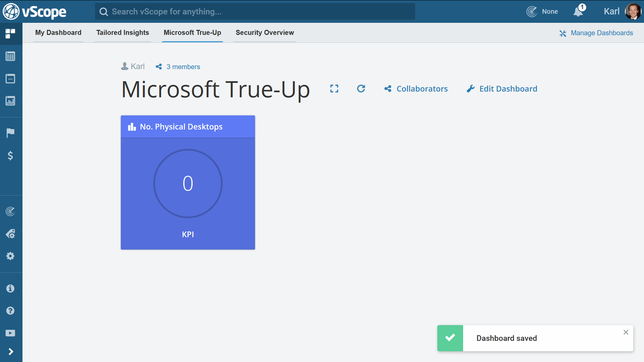Switch to Security Overview tab
Image resolution: width=644 pixels, height=362 pixels.
point(265,33)
